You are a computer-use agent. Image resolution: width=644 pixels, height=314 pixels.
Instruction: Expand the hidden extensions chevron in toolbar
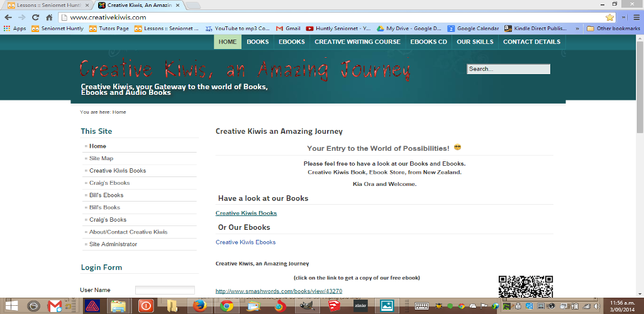pyautogui.click(x=625, y=17)
